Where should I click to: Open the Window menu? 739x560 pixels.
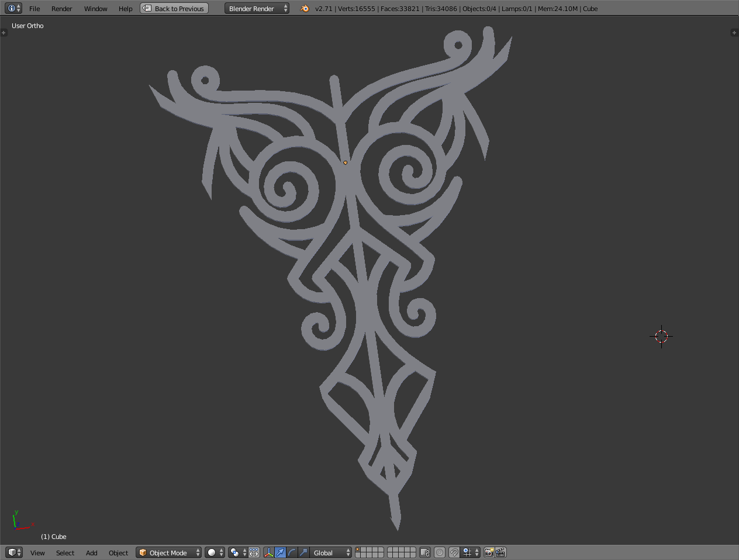[96, 9]
